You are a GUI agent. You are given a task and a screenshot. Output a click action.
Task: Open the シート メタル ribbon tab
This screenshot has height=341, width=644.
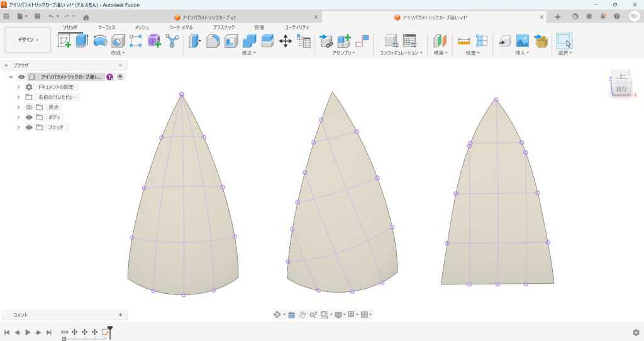click(181, 27)
